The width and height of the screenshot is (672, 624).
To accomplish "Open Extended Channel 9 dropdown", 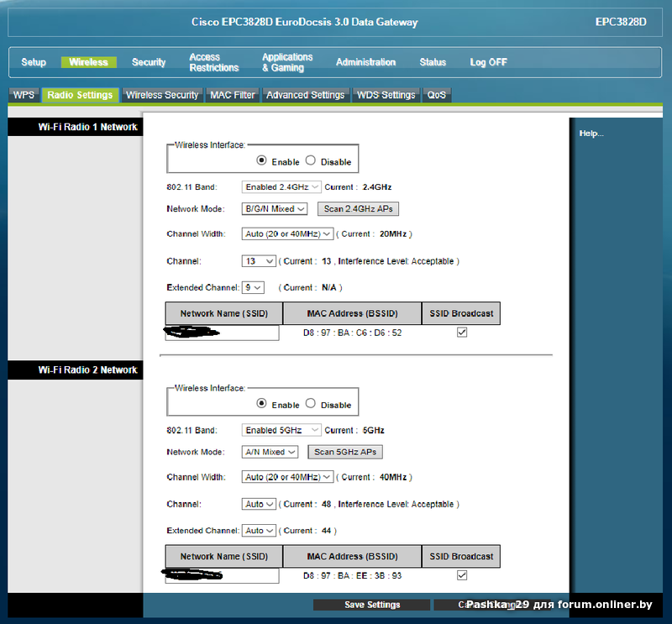I will [253, 287].
